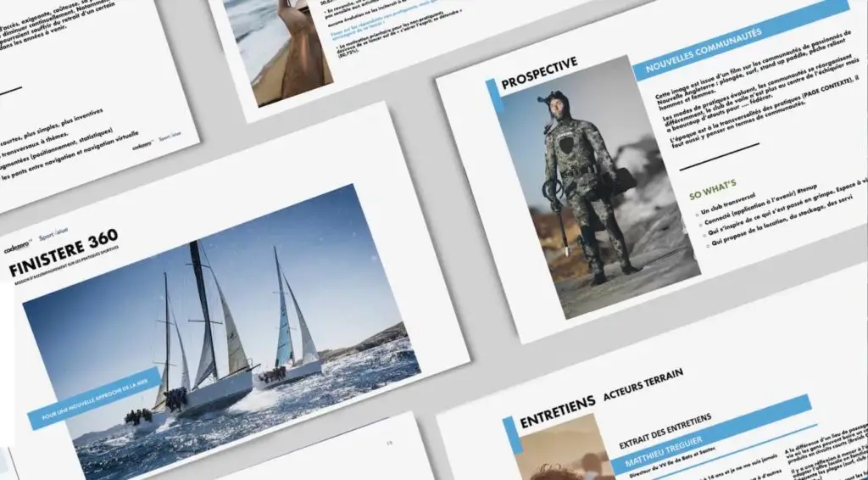Click the "EXTRAIT DES ENTRETIENS" label
This screenshot has width=868, height=480.
point(665,431)
